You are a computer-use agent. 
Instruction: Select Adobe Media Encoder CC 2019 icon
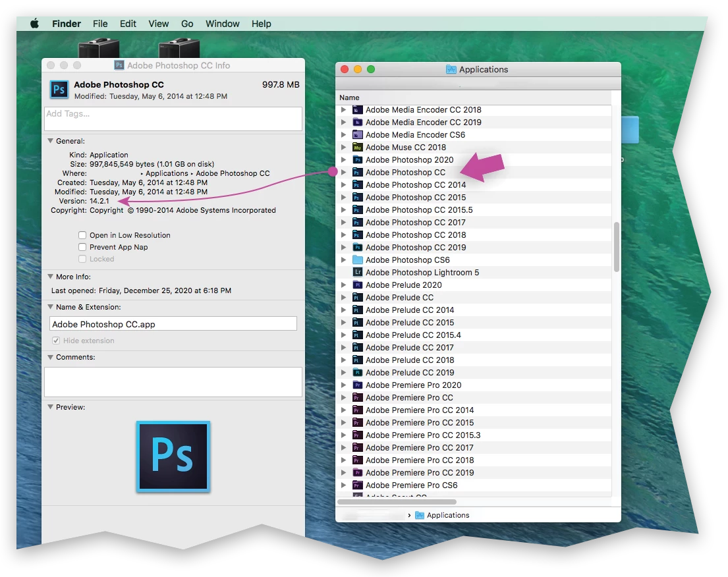pos(358,122)
